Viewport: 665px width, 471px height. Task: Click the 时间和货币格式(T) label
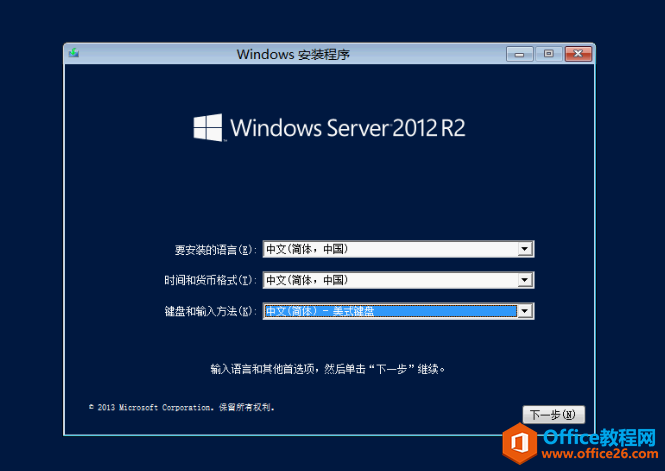pyautogui.click(x=210, y=280)
